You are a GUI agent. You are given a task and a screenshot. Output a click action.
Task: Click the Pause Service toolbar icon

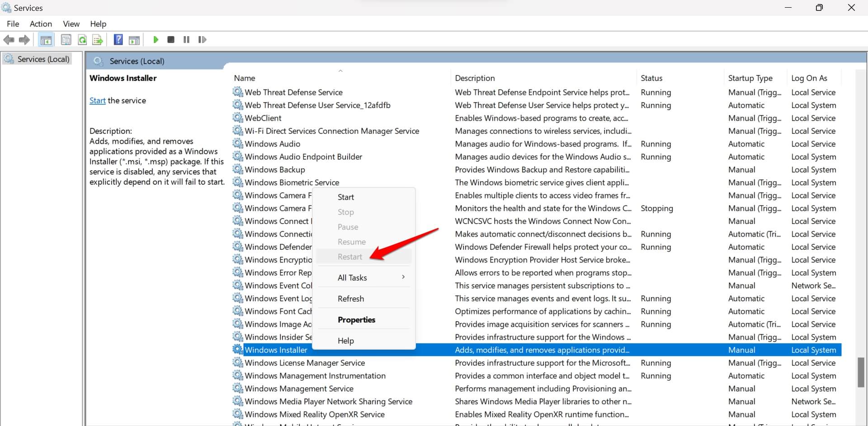[186, 40]
